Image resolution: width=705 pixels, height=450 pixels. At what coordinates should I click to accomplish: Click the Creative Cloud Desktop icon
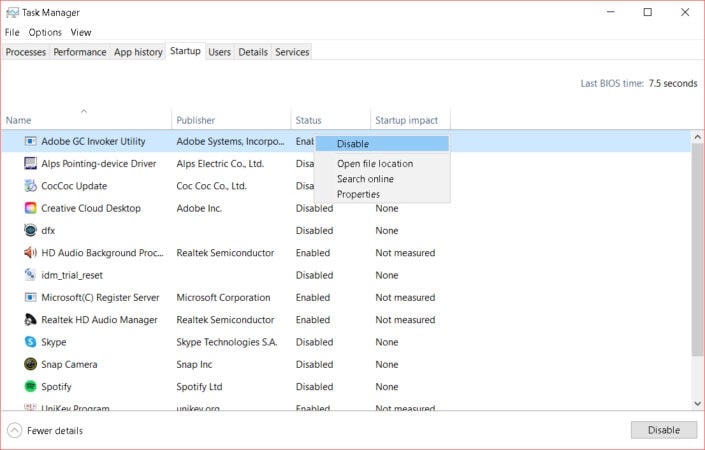point(30,208)
